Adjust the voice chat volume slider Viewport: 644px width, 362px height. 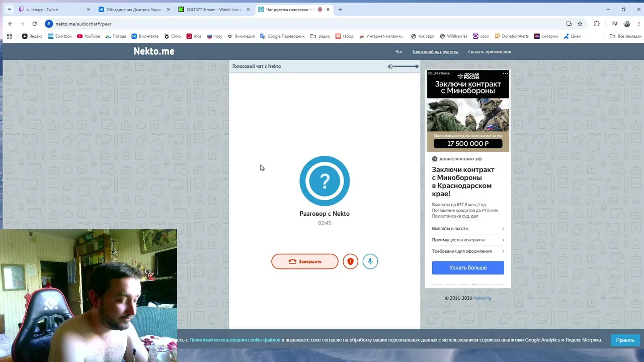406,66
